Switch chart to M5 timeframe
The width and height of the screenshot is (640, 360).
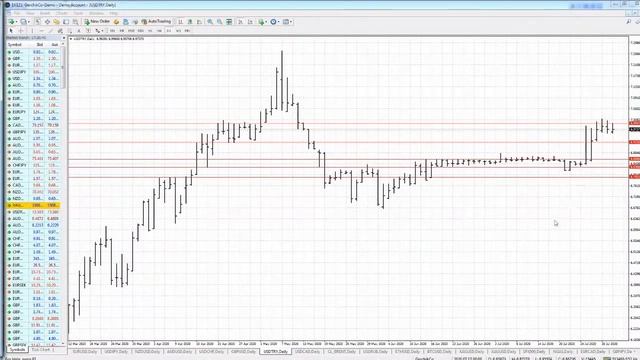122,31
